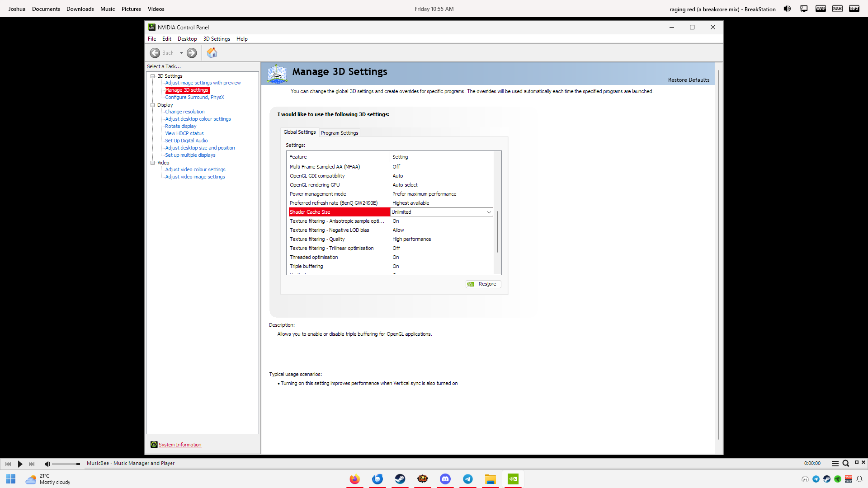This screenshot has width=868, height=488.
Task: Open the File menu
Action: point(152,39)
